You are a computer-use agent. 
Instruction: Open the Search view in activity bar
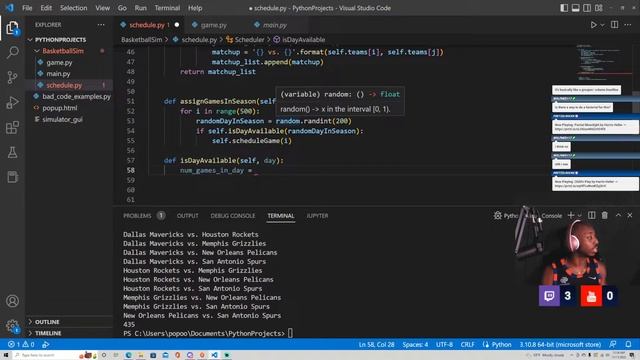point(13,52)
